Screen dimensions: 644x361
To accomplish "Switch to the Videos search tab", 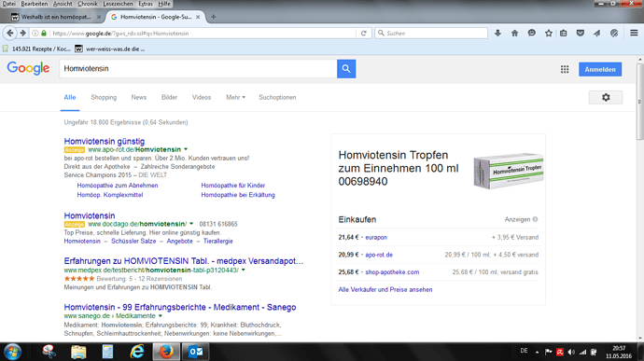I will (202, 97).
